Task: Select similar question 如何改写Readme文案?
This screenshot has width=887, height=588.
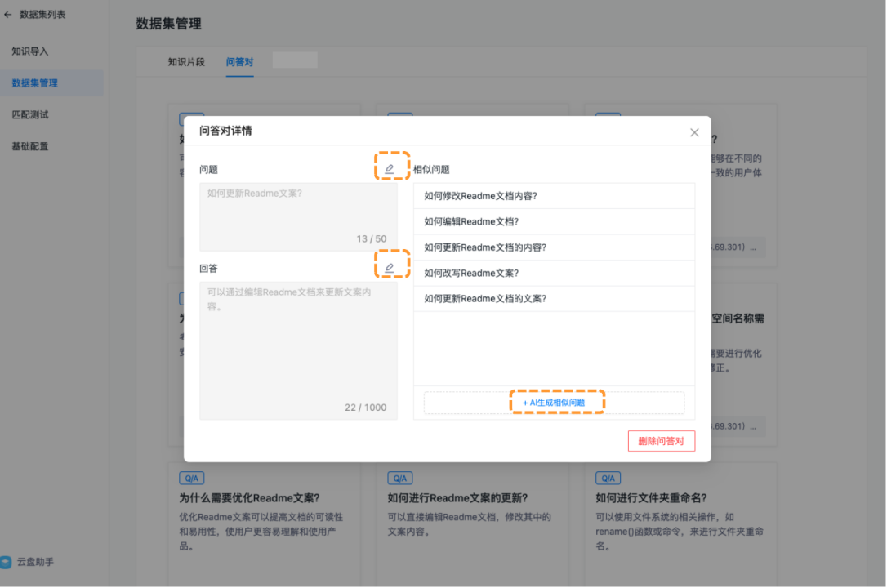Action: (472, 273)
